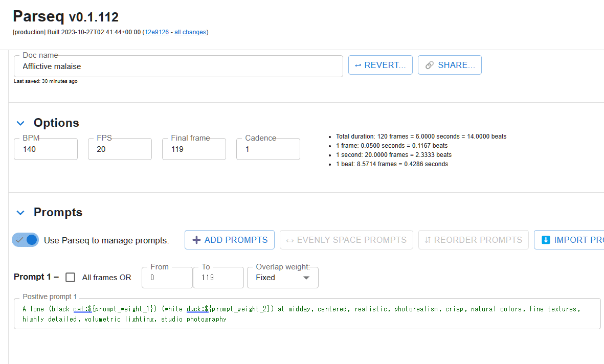Click the Doc name text field
The width and height of the screenshot is (604, 364).
[x=178, y=66]
